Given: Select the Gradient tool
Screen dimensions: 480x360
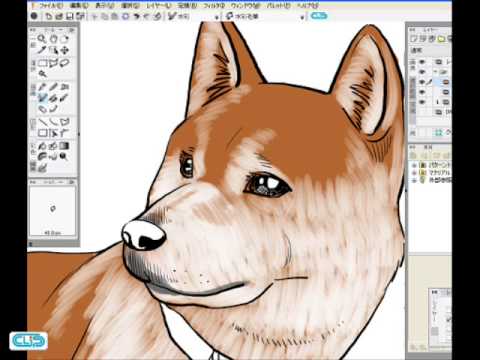Looking at the screenshot, I should click(65, 146).
